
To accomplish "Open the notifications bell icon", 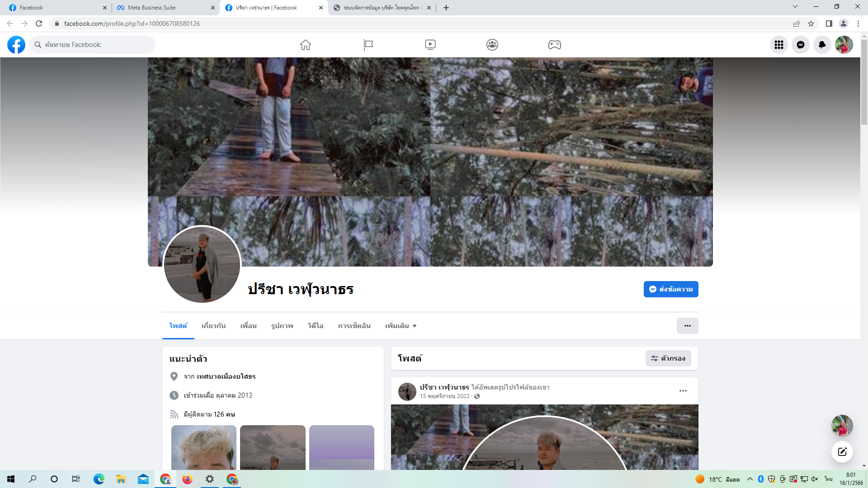I will tap(822, 45).
